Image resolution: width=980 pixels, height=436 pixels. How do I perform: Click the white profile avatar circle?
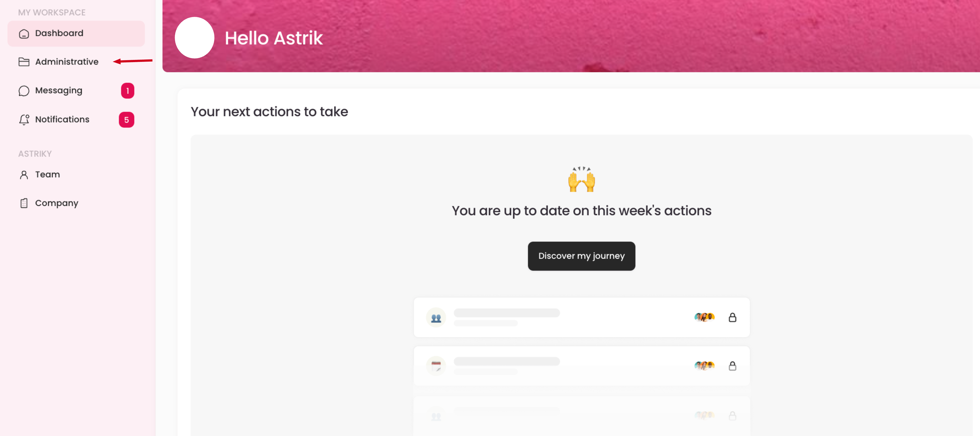tap(194, 38)
